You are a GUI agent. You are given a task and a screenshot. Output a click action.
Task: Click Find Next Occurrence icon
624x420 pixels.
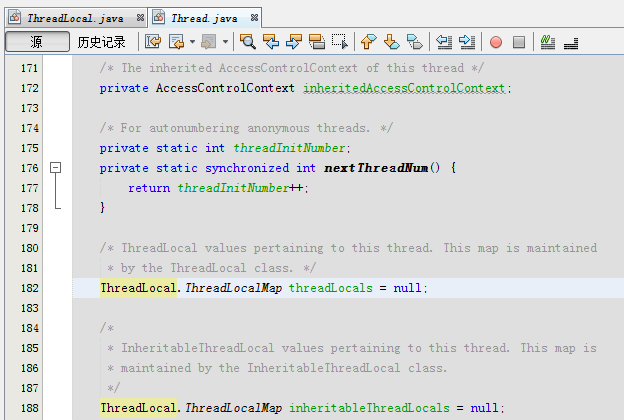(x=294, y=41)
